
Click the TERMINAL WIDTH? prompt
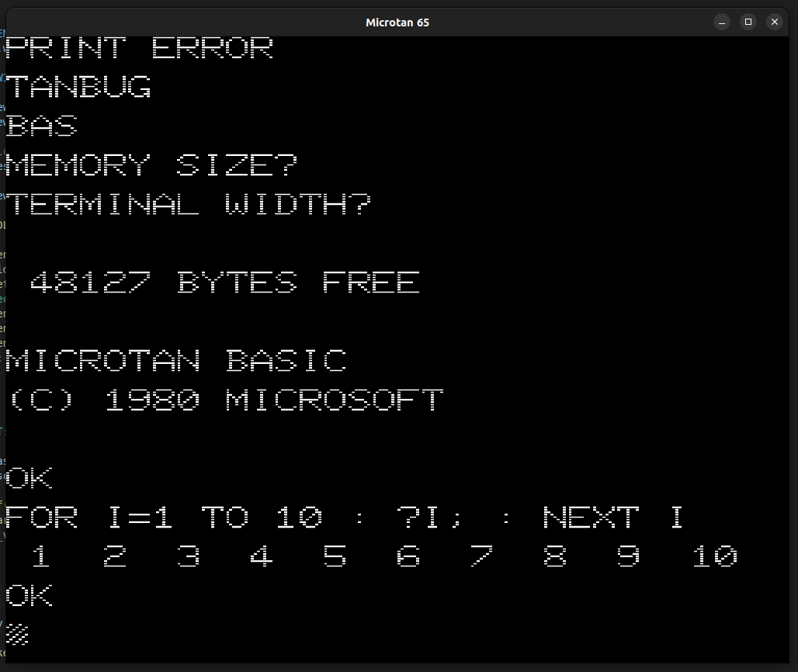pos(189,204)
